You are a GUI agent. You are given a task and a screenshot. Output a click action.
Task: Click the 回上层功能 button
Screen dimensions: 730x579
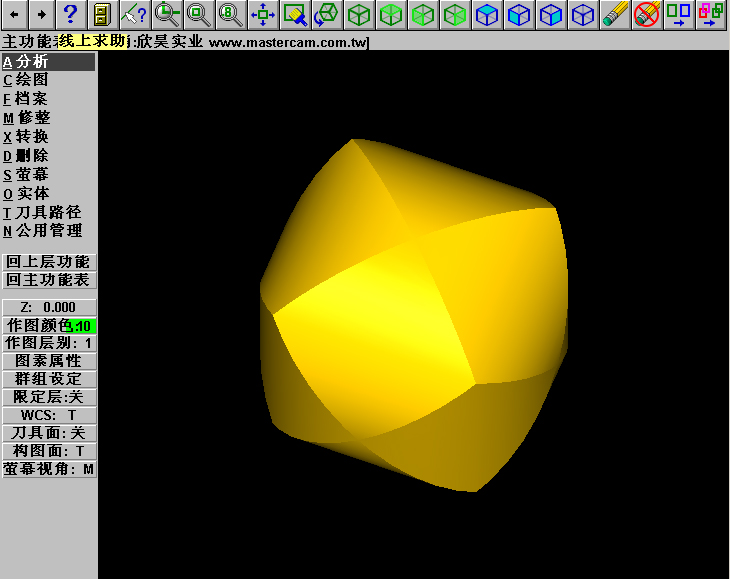click(49, 262)
